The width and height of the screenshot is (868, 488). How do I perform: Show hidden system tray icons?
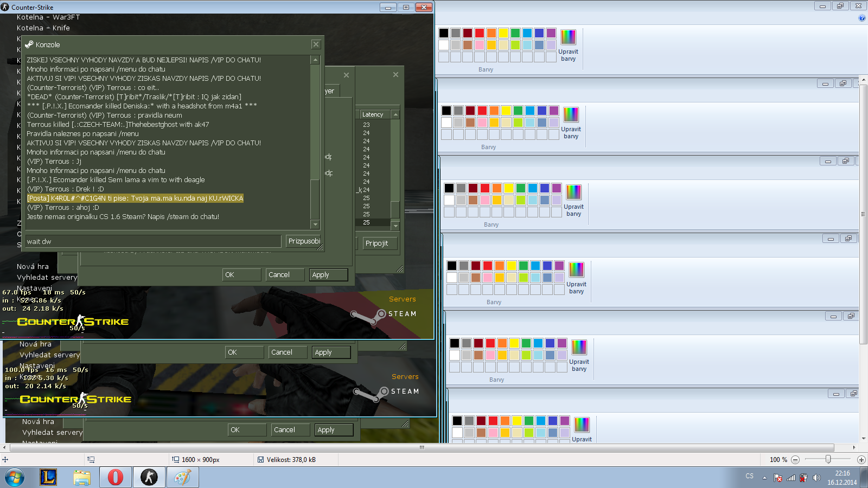[x=764, y=478]
